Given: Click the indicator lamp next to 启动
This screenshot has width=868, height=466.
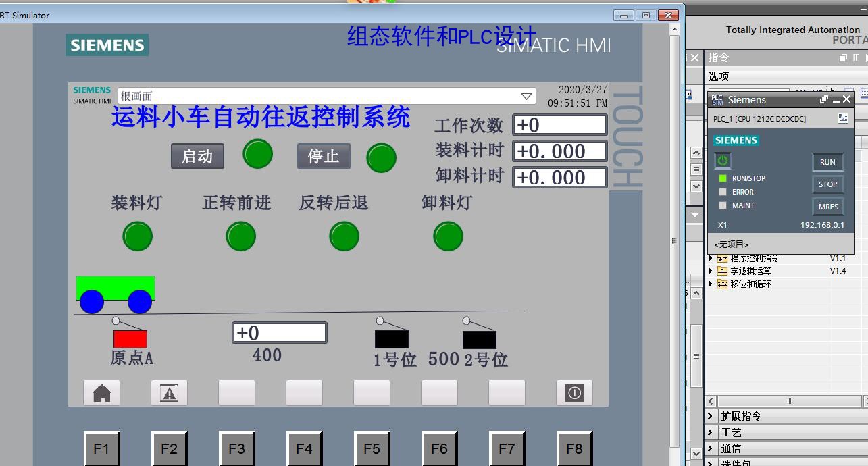Looking at the screenshot, I should 258,154.
